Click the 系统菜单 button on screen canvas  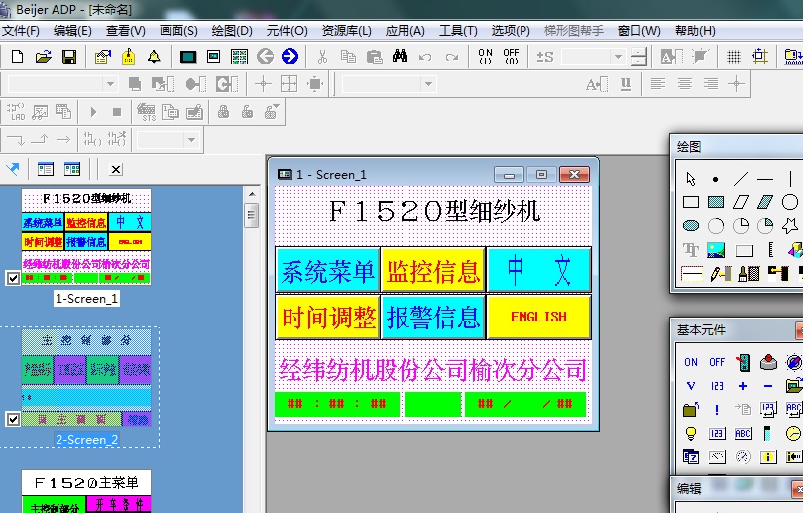click(327, 270)
